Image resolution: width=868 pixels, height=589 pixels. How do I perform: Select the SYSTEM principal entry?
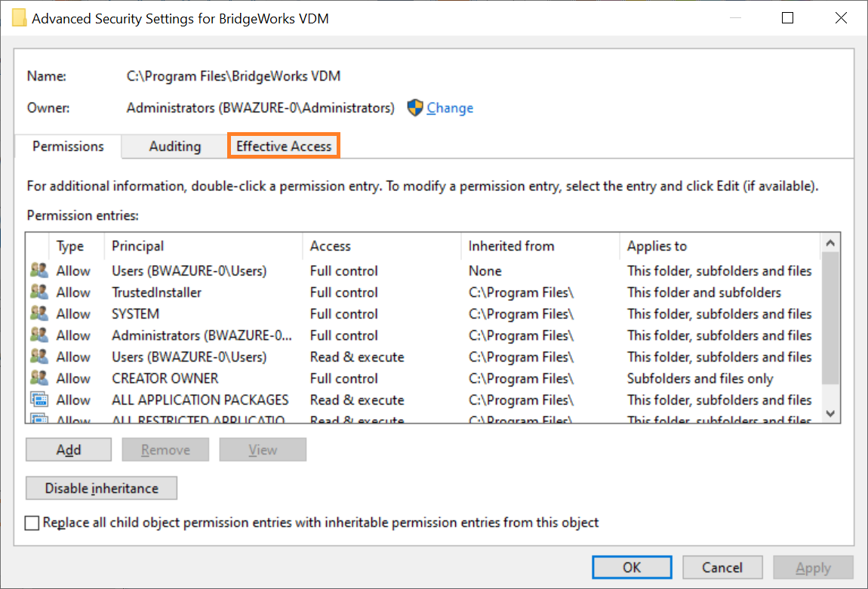(136, 314)
